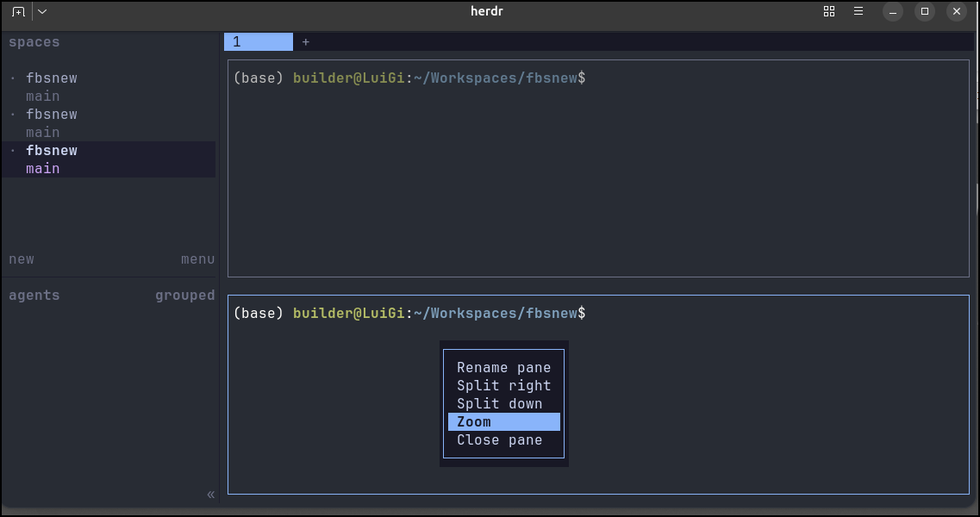980x517 pixels.
Task: Click the agents header label
Action: point(34,295)
